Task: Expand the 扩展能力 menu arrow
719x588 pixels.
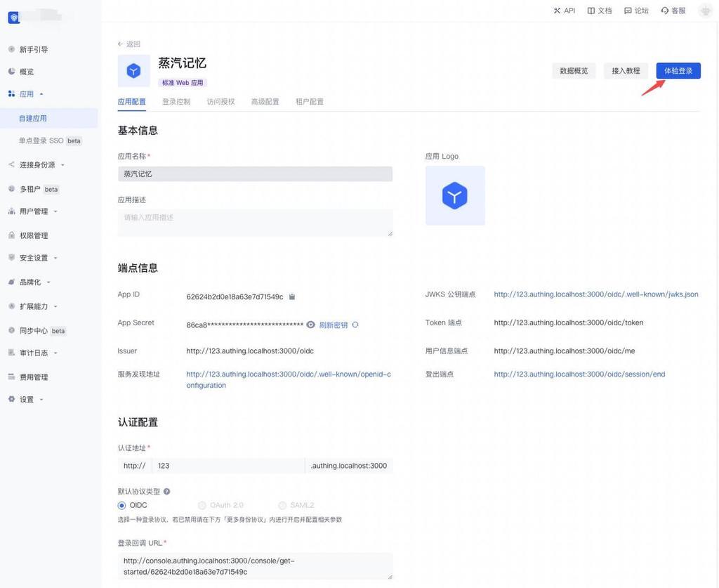Action: click(55, 306)
